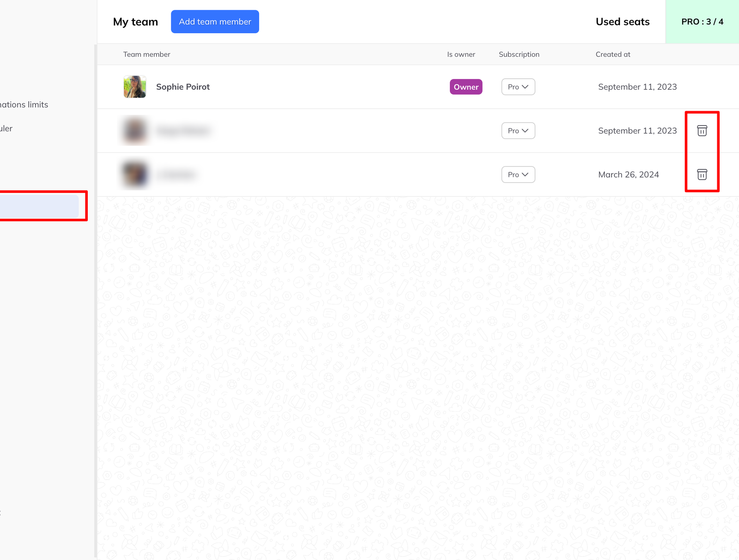Click the Created at column header
The height and width of the screenshot is (560, 739).
pyautogui.click(x=613, y=54)
